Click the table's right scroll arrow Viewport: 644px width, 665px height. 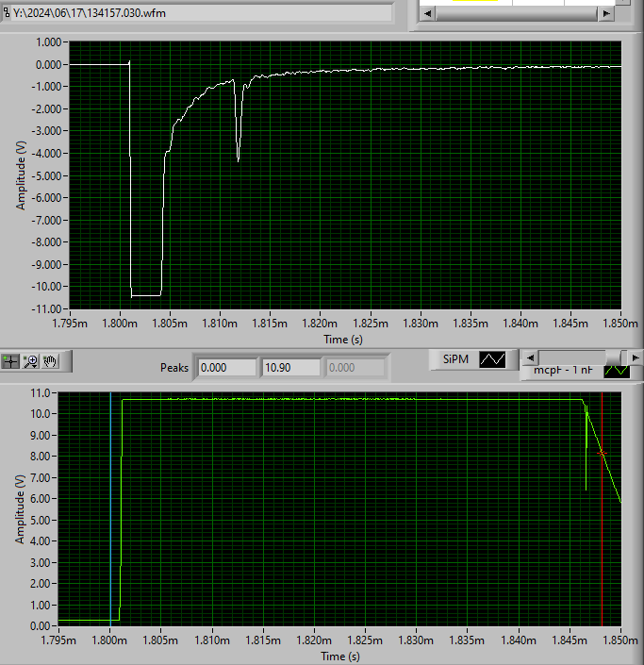[x=606, y=13]
